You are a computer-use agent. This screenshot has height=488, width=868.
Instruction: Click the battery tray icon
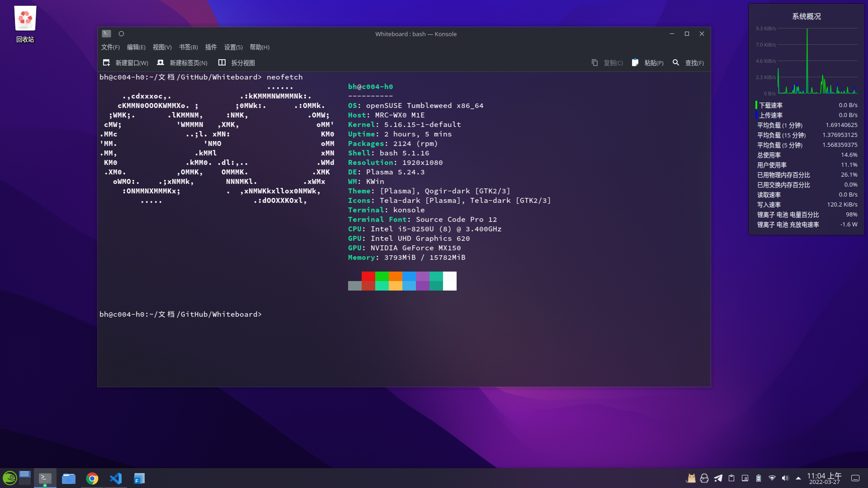point(759,478)
